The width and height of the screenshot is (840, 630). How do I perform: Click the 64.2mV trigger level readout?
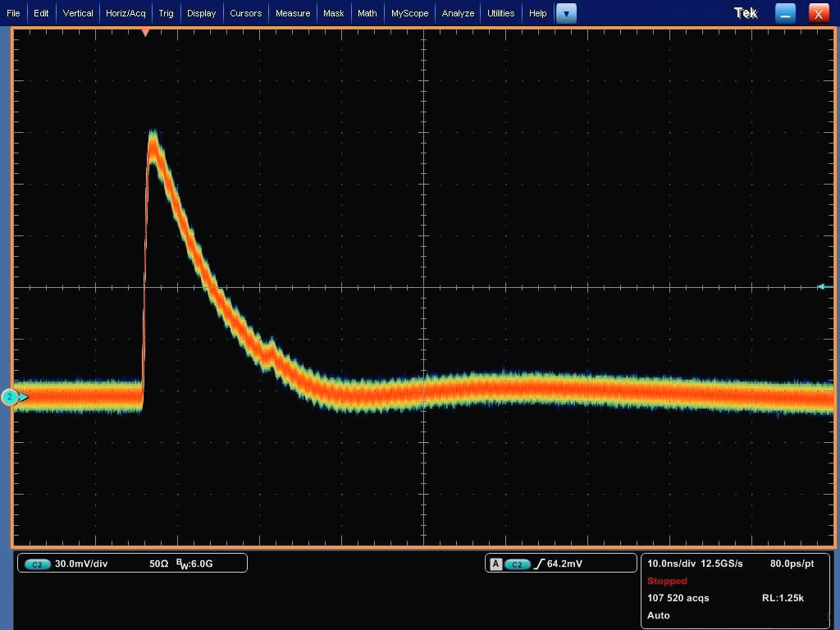(564, 564)
